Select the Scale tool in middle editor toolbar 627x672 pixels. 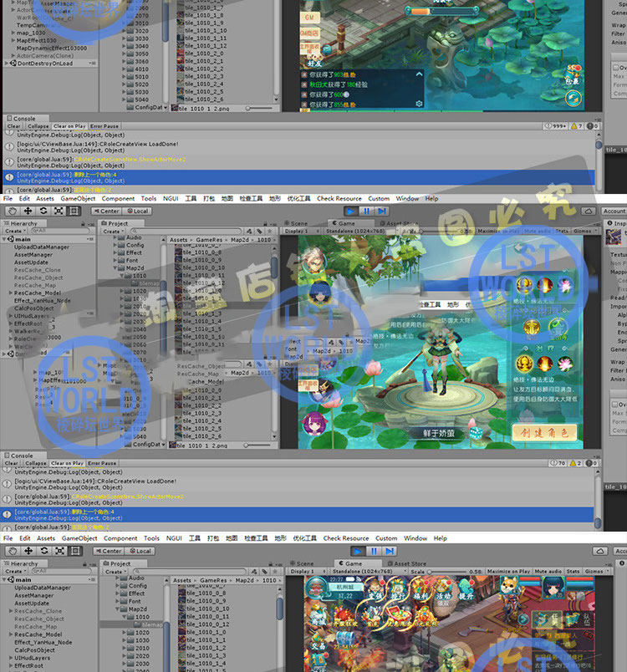[x=59, y=211]
